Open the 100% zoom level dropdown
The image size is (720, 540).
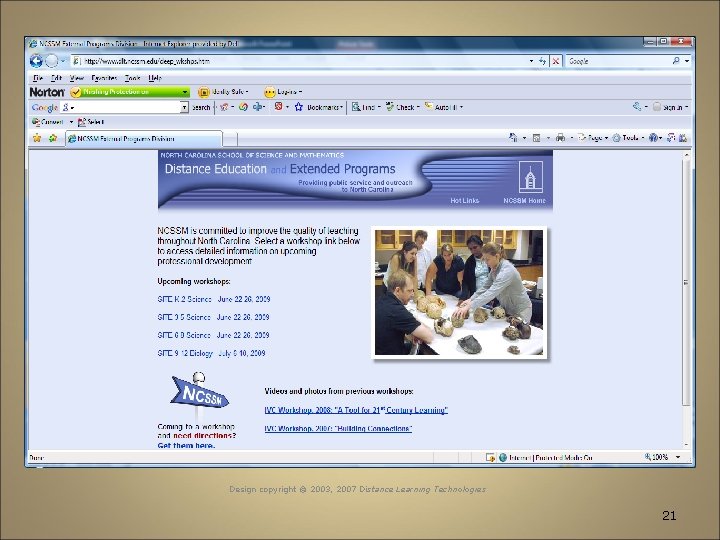(677, 457)
